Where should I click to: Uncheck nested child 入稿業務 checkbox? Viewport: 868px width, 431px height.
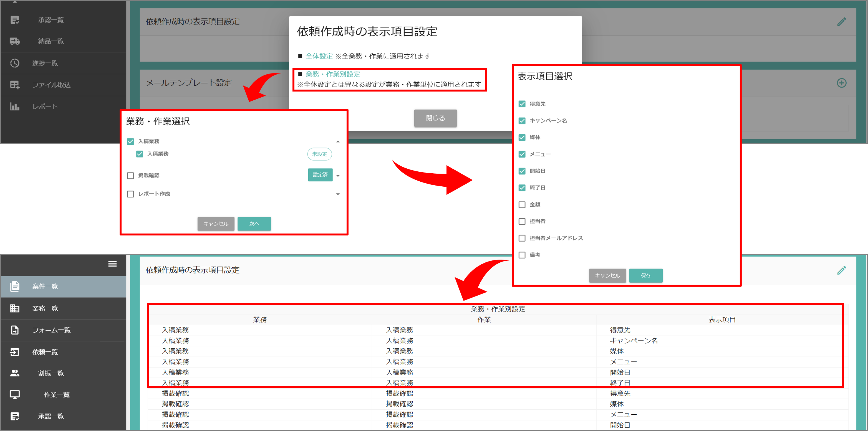[x=140, y=154]
